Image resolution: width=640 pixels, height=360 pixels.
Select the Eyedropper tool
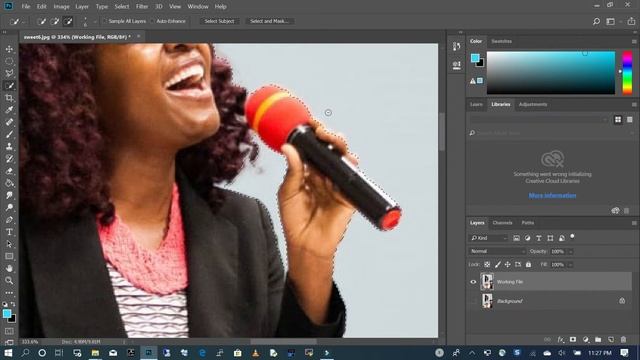point(9,110)
